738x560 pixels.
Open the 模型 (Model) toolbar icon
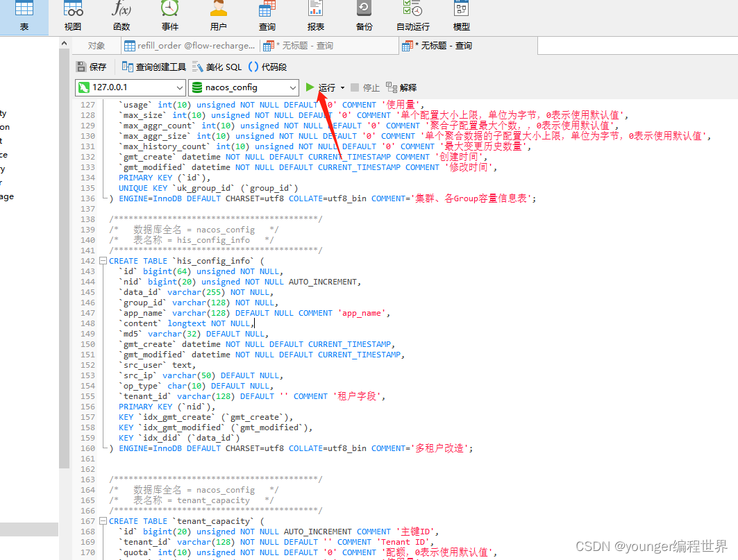[x=461, y=17]
